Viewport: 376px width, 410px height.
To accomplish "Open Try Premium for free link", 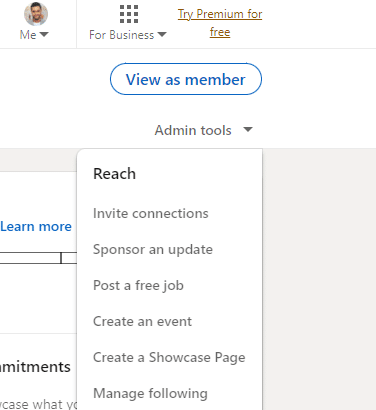I will 220,23.
